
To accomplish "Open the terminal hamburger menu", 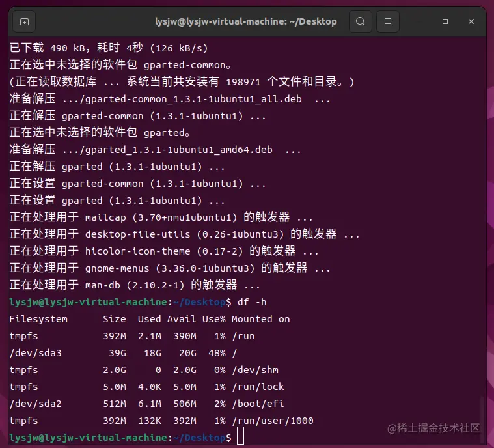I will 388,21.
